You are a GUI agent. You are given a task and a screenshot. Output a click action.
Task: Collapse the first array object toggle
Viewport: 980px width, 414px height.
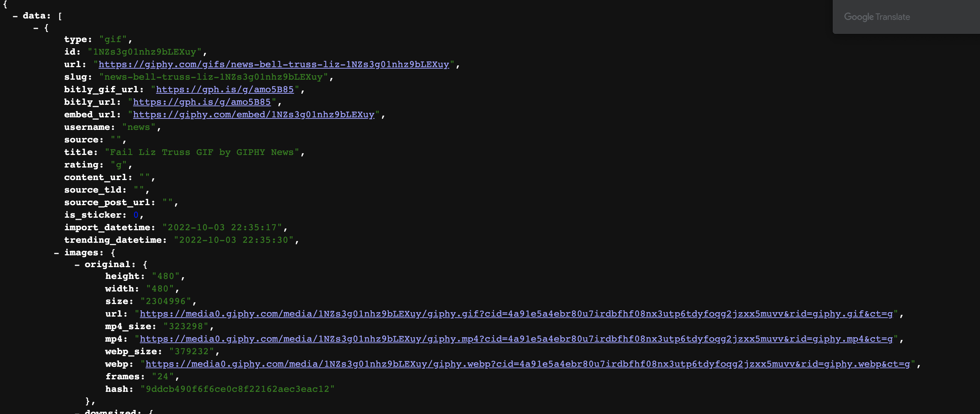pos(36,28)
